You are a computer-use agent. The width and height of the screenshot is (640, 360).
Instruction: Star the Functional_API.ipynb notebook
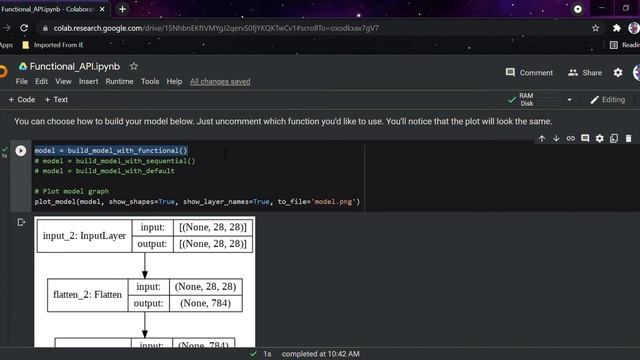[x=133, y=66]
